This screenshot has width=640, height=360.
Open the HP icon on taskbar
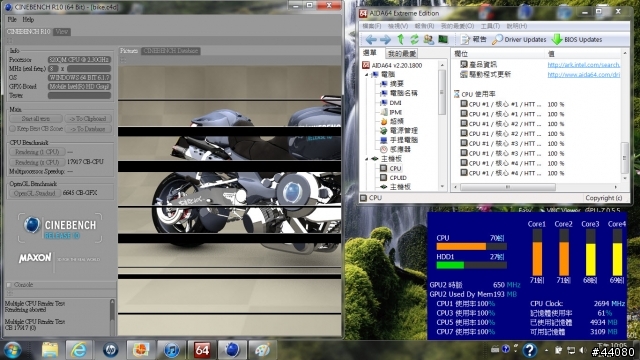click(x=110, y=350)
